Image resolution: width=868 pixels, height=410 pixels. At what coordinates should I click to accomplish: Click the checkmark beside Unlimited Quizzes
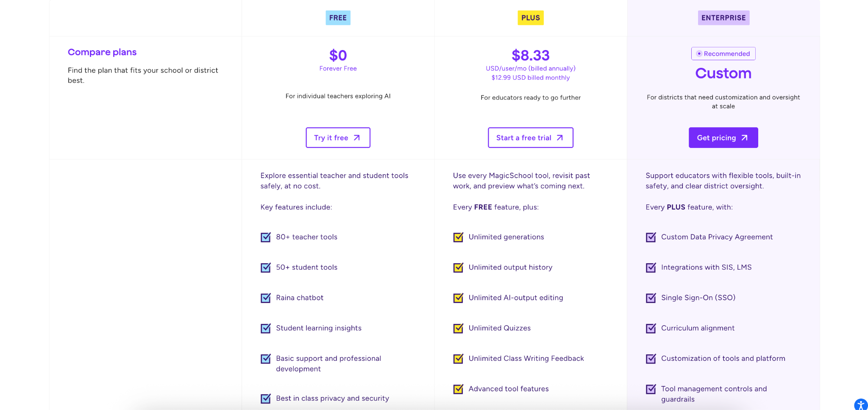click(458, 328)
